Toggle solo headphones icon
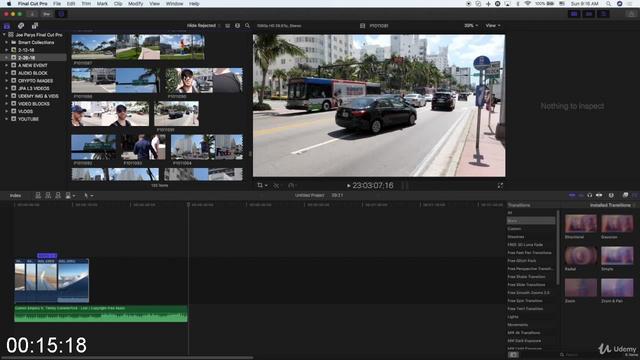 click(590, 196)
